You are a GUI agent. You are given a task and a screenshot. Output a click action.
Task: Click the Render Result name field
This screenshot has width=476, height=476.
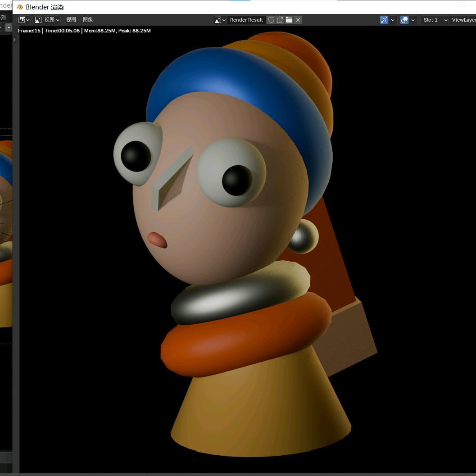click(246, 20)
